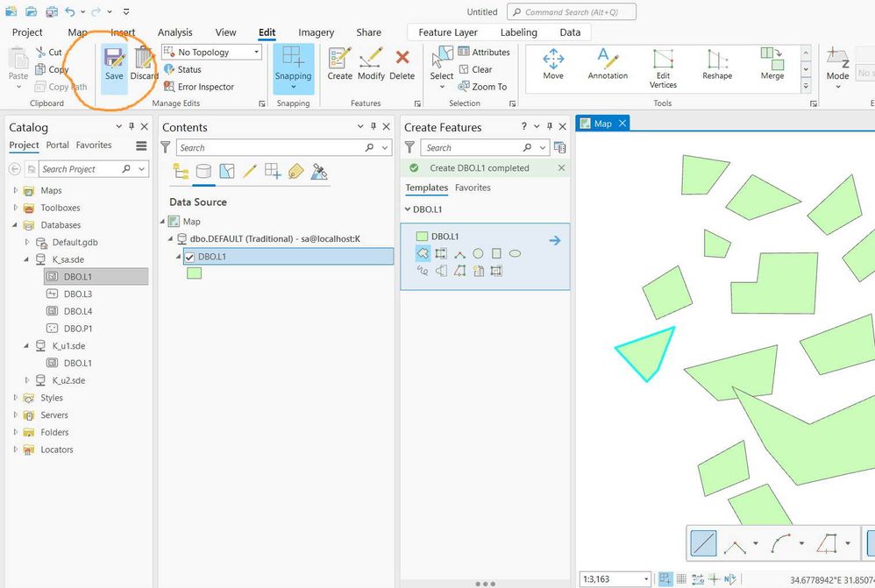Collapse the K_sa.sde connection
Viewport: 875px width, 588px height.
click(26, 259)
